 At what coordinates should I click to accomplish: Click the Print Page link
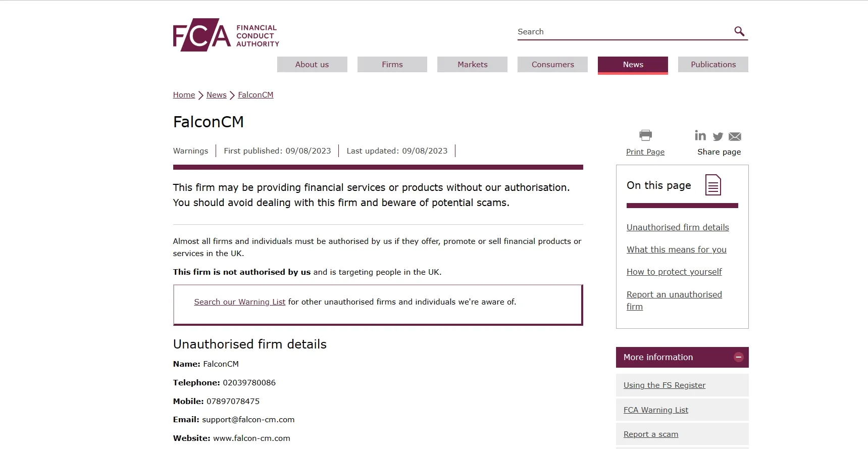coord(645,152)
